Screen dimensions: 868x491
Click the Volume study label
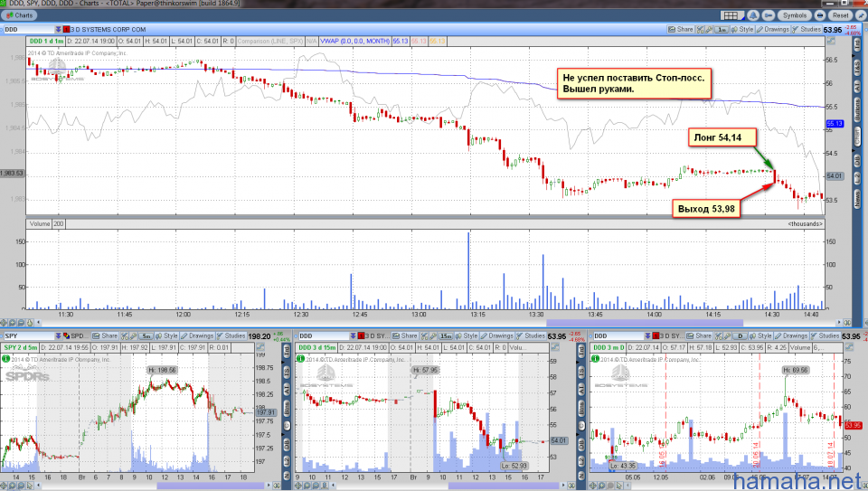39,223
